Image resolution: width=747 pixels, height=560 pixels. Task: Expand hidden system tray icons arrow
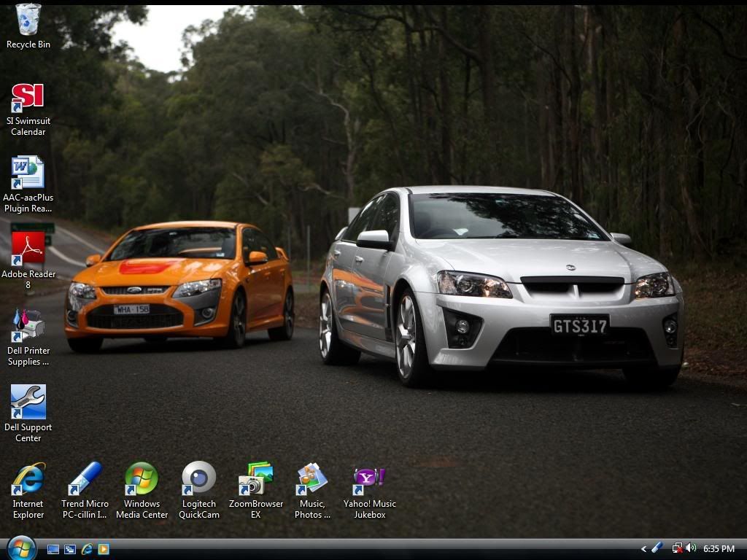coord(643,549)
